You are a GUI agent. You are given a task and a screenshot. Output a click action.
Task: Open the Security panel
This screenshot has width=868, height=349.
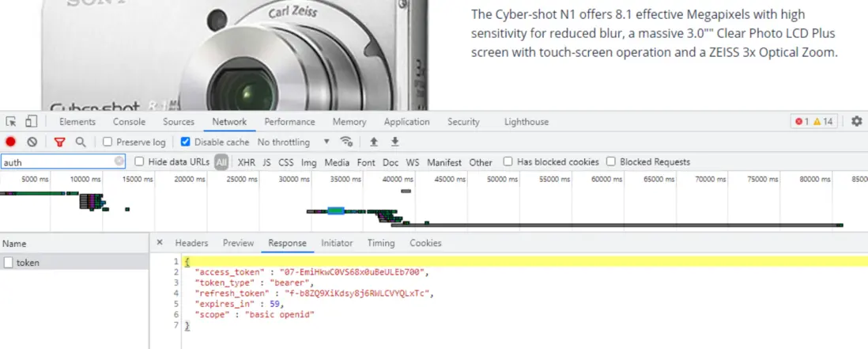tap(463, 122)
